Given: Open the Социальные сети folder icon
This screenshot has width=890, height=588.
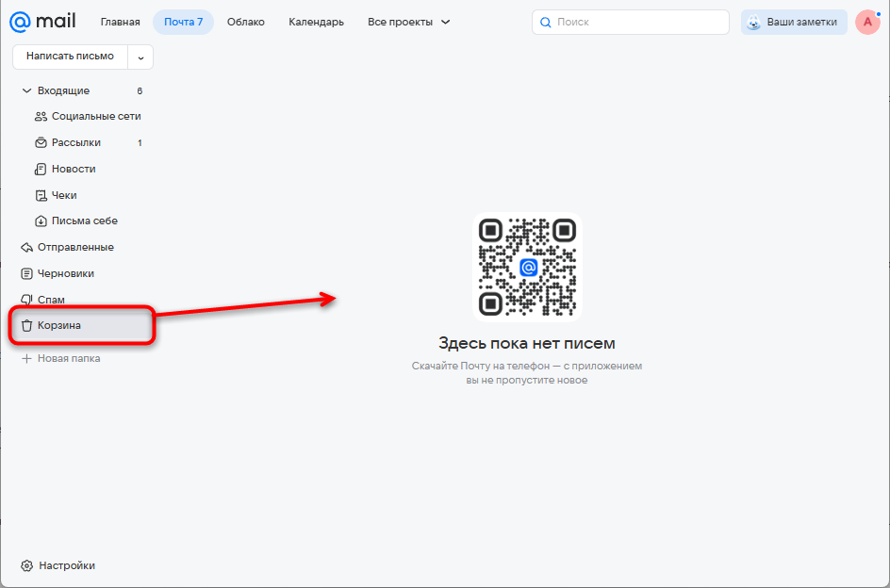Looking at the screenshot, I should point(41,116).
